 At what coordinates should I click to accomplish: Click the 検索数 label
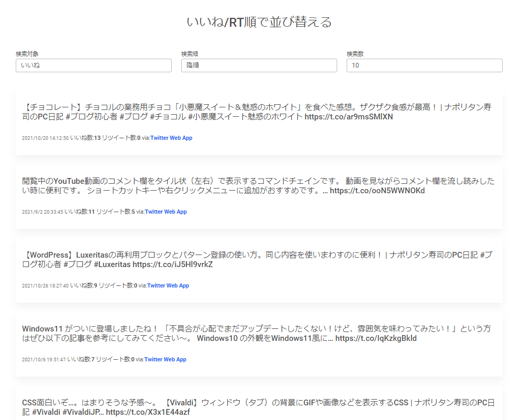pyautogui.click(x=355, y=54)
